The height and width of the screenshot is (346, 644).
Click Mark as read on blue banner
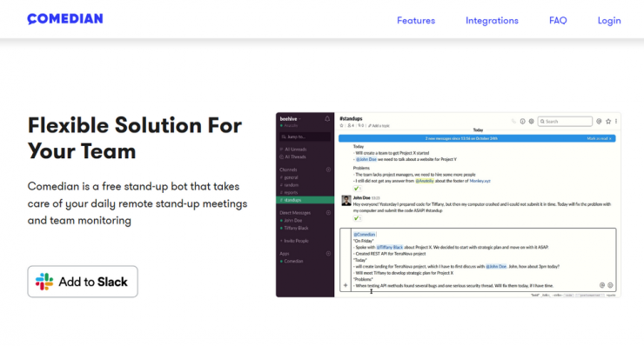click(x=599, y=139)
